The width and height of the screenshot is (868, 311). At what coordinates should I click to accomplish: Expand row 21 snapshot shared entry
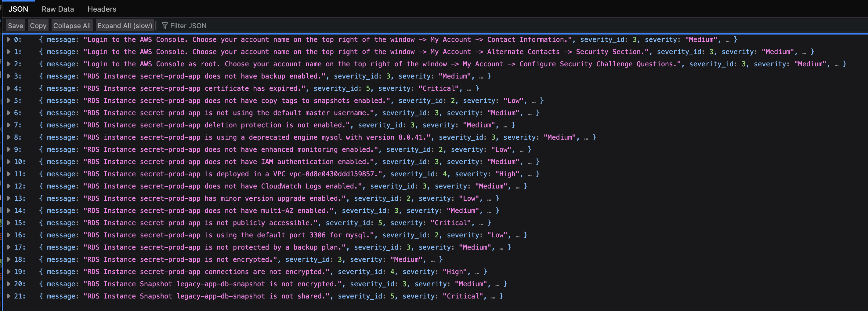pos(9,296)
